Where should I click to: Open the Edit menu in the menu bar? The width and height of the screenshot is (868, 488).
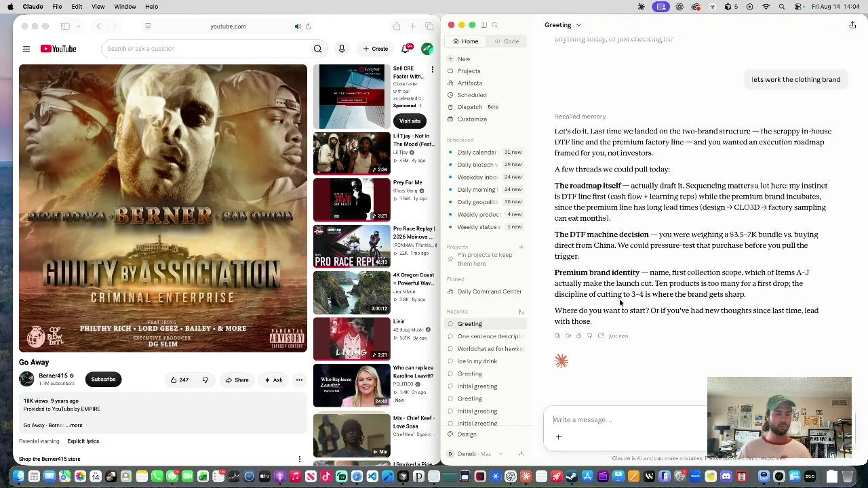77,7
